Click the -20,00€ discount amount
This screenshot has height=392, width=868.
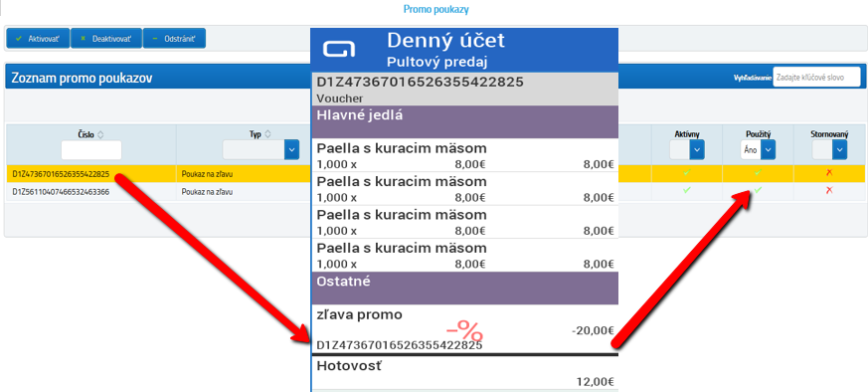point(593,330)
